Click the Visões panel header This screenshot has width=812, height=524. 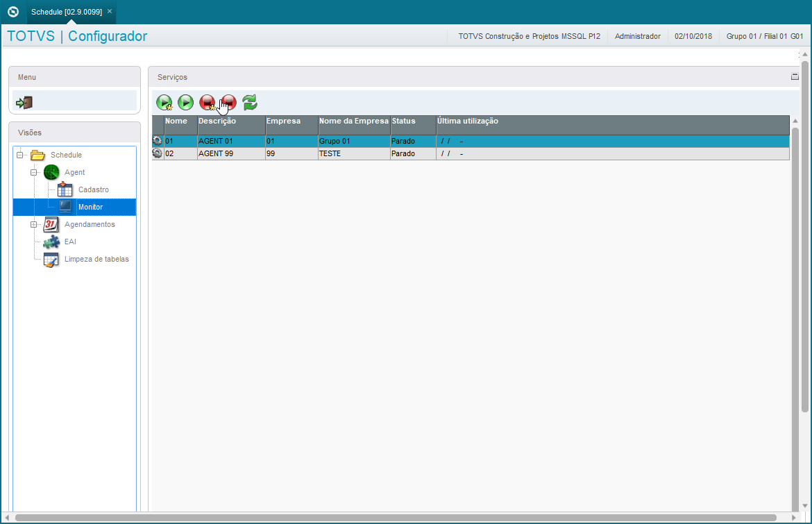coord(74,133)
